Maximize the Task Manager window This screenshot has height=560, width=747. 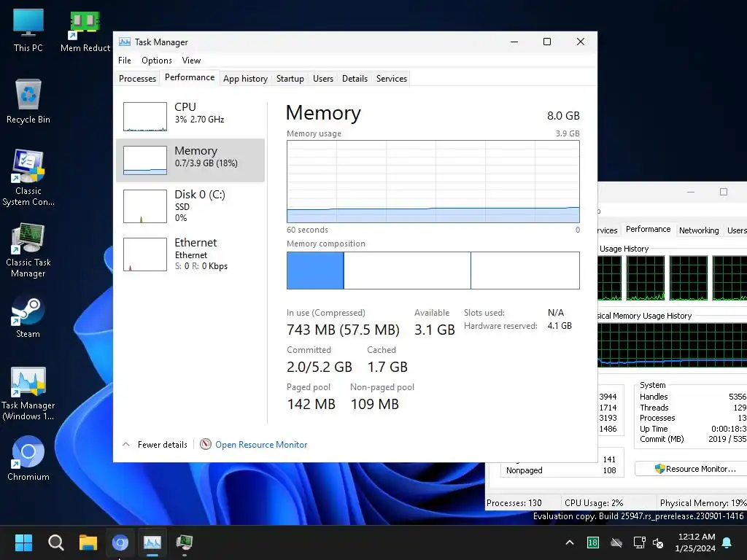point(547,42)
